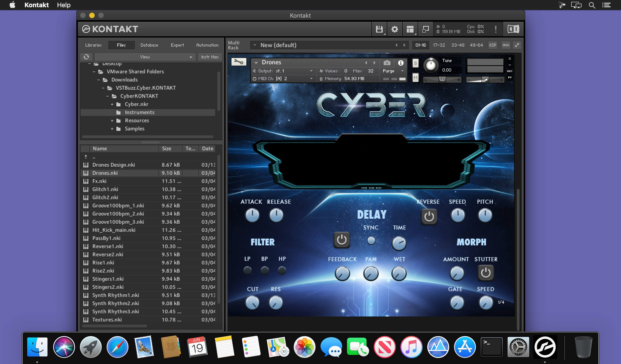Viewport: 621px width, 364px height.
Task: Open the View dropdown in browser
Action: click(145, 57)
